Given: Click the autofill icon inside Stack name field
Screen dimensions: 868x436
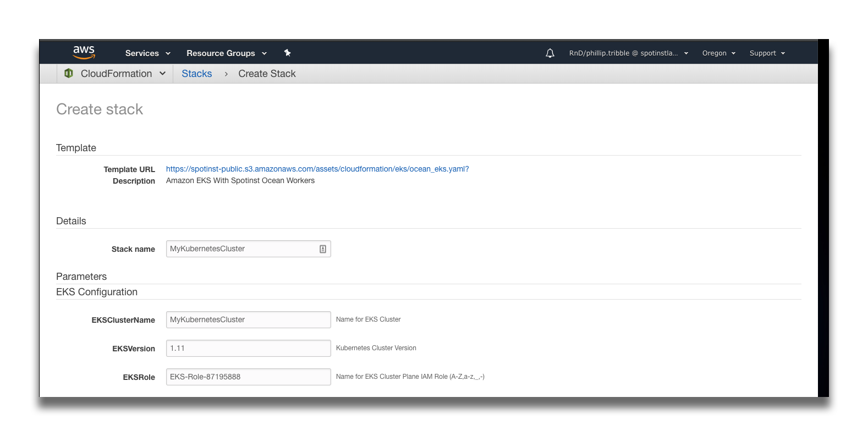Looking at the screenshot, I should [323, 249].
